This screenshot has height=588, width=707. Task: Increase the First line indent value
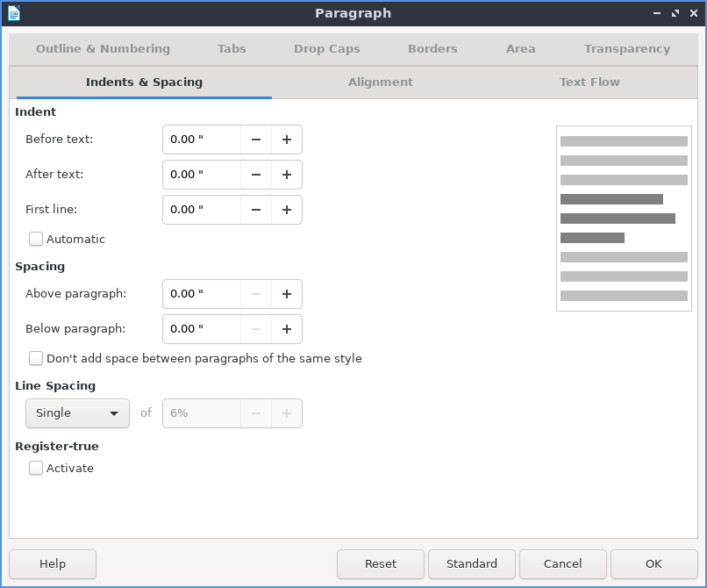(287, 210)
